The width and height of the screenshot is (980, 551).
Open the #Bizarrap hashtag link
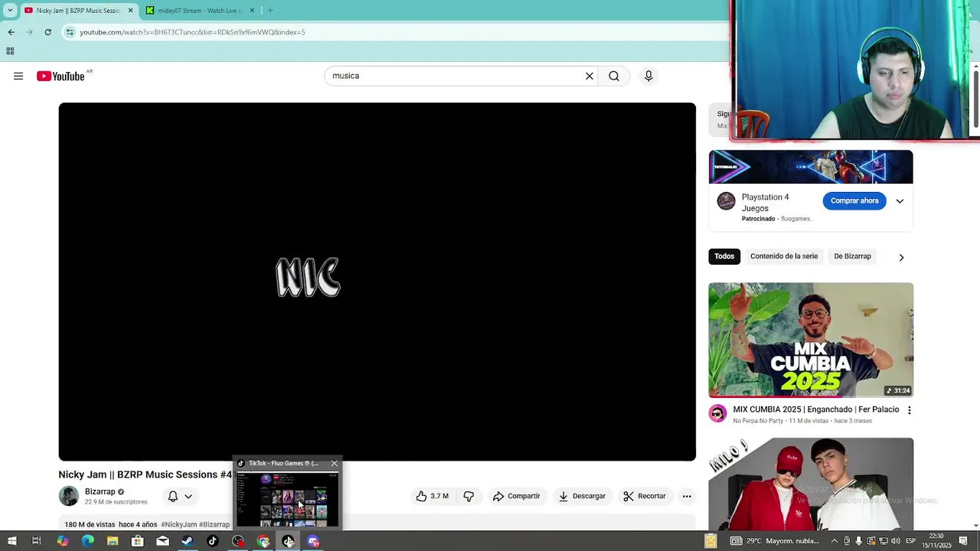(214, 525)
